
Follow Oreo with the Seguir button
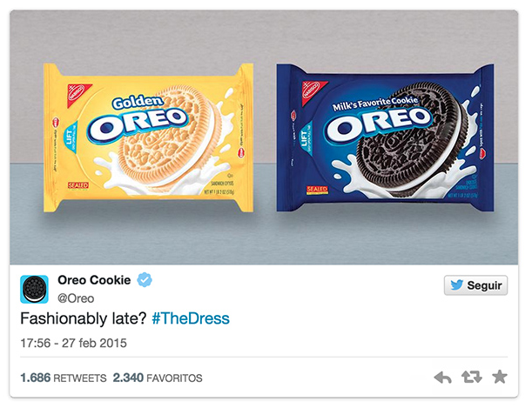[x=475, y=285]
